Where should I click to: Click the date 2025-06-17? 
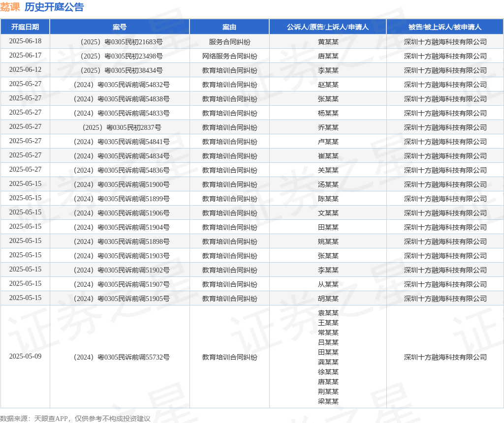tap(25, 55)
